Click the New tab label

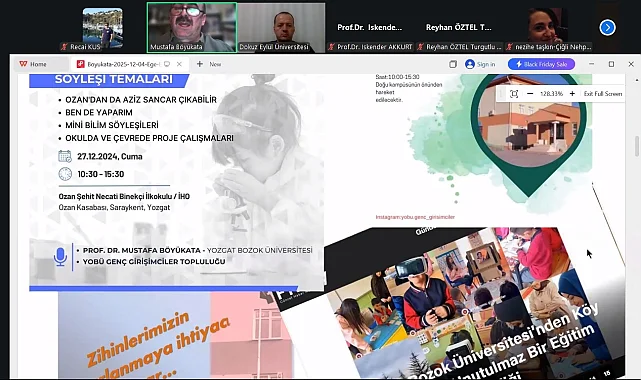tap(215, 64)
